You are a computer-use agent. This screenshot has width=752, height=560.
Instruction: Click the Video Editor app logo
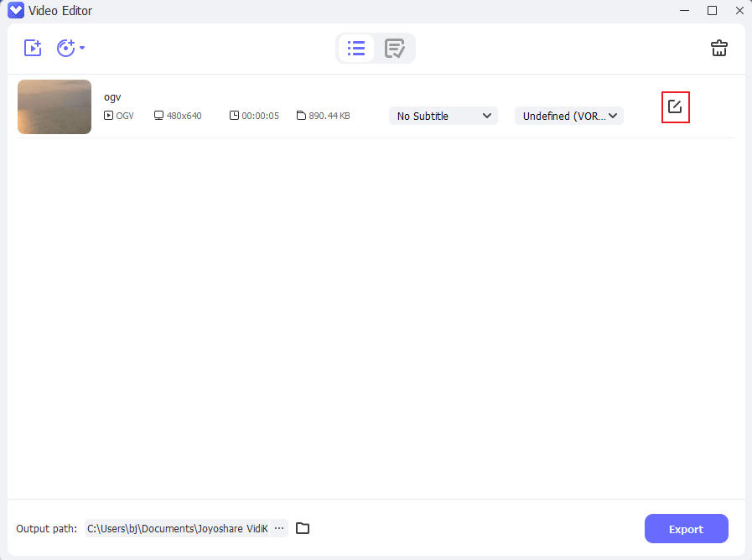(x=14, y=11)
